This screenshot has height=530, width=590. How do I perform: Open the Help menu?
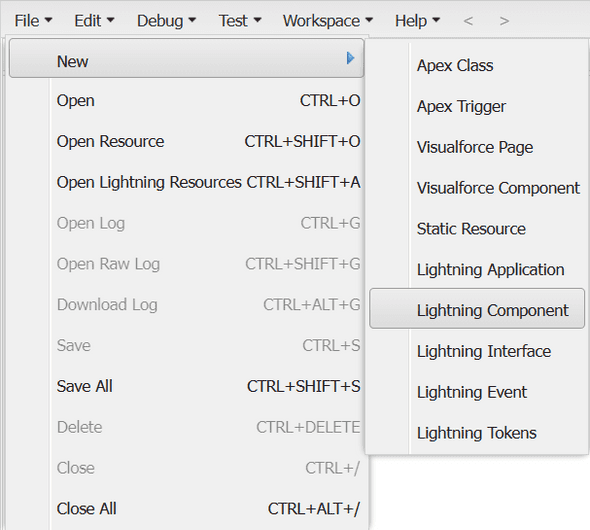(x=417, y=21)
